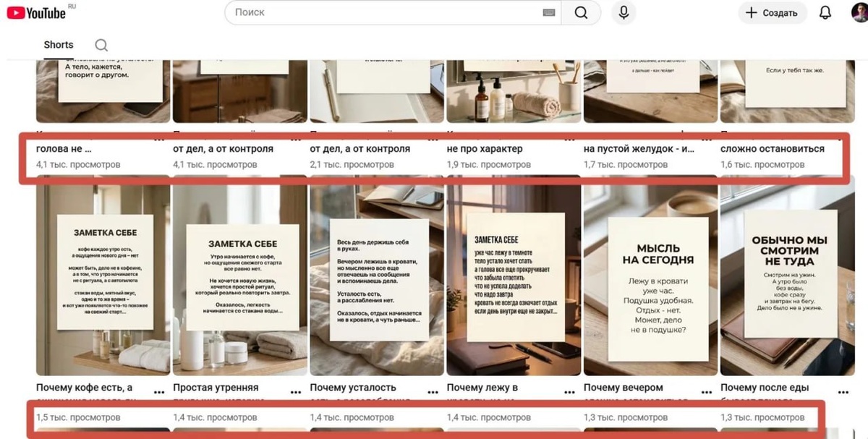This screenshot has height=439, width=868.
Task: Open the 'ОБЫЧНО МЫ СМОТРИМ НЕ ТУДА' thumbnail
Action: (x=788, y=275)
